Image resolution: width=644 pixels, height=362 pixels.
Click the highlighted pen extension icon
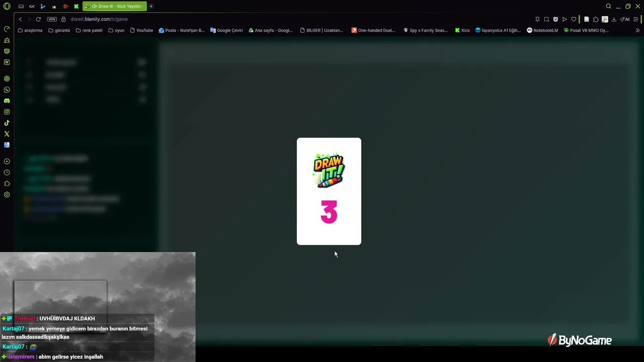click(605, 19)
